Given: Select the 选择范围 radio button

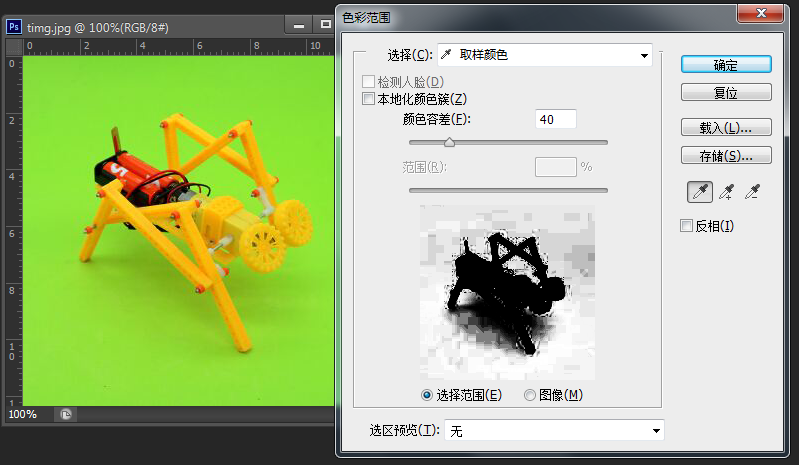Looking at the screenshot, I should (427, 395).
